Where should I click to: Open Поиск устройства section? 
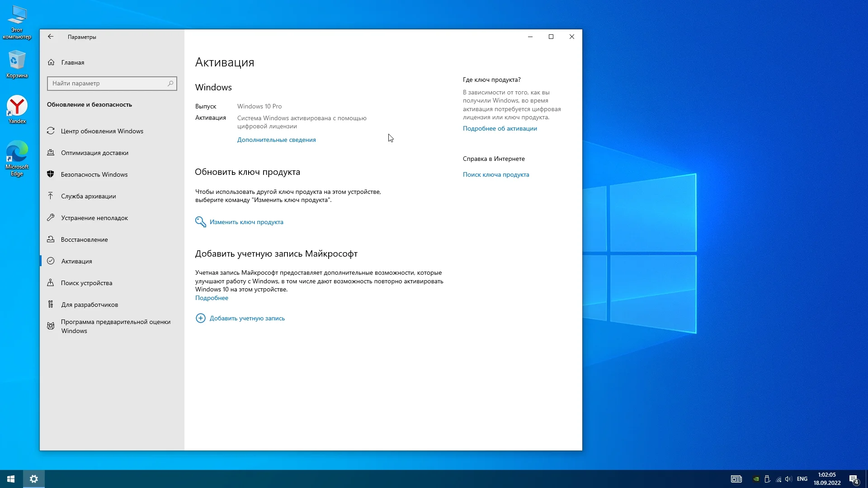pyautogui.click(x=86, y=283)
